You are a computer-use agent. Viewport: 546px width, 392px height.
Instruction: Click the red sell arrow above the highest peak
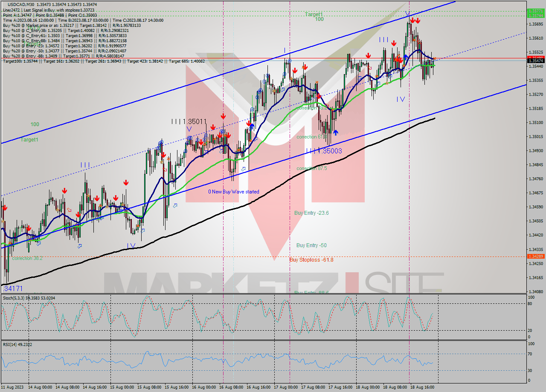coord(413,20)
